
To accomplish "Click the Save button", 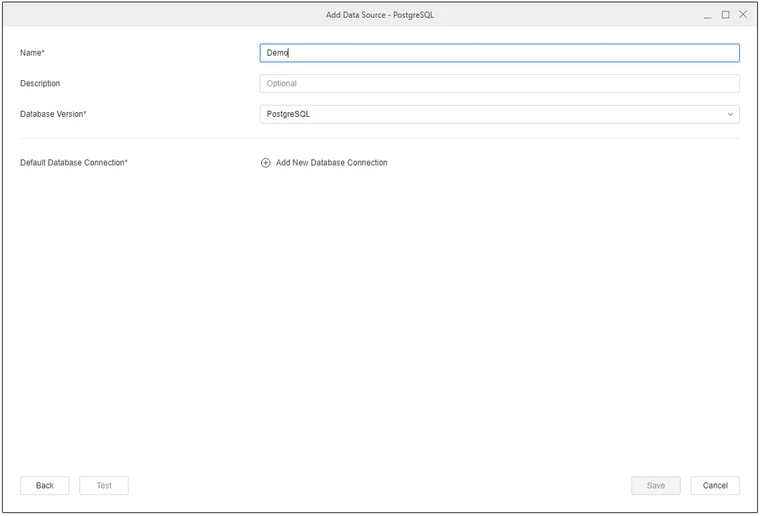I will tap(655, 486).
